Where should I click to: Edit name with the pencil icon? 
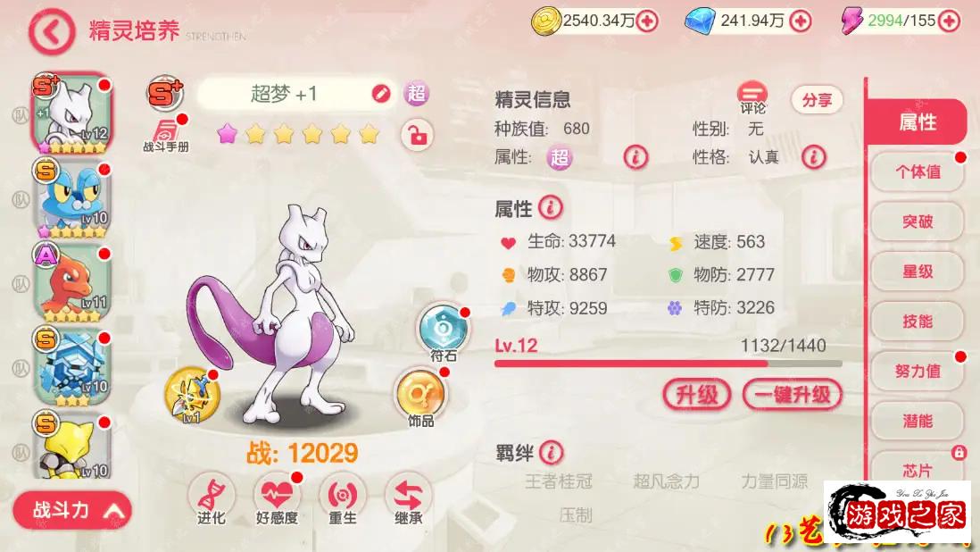coord(380,94)
